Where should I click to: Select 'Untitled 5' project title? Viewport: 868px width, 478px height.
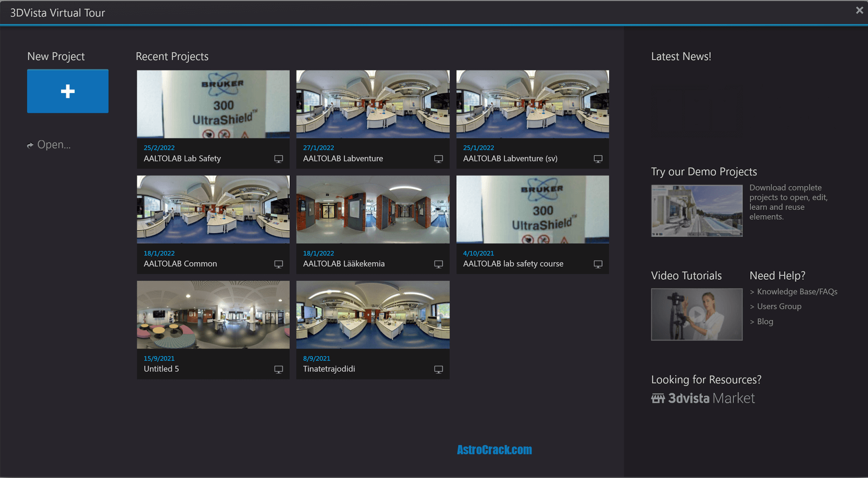coord(161,369)
